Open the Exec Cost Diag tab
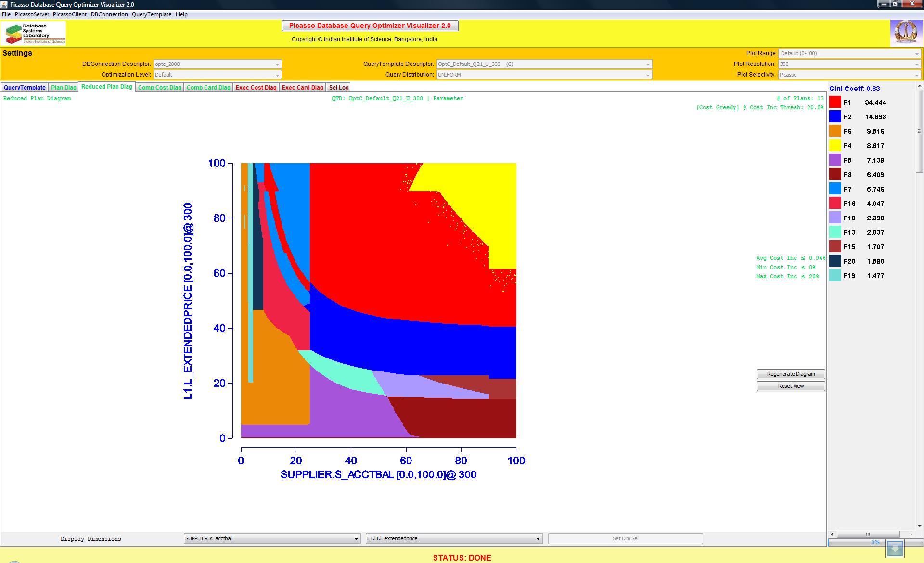 (x=256, y=88)
